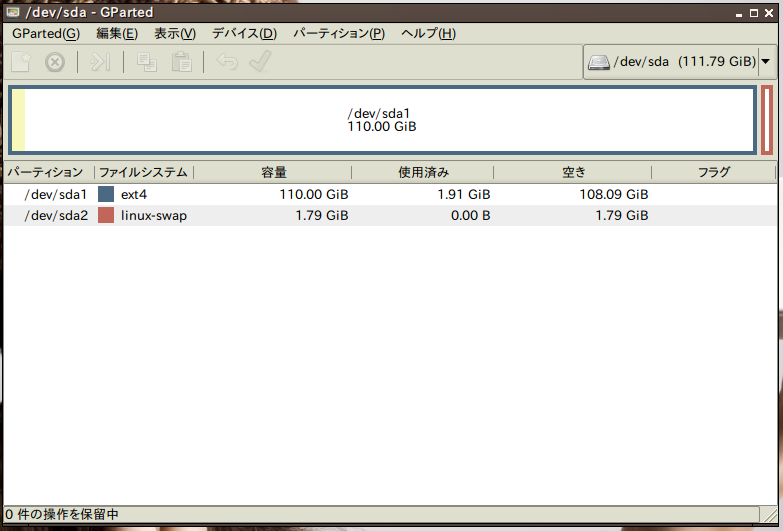Open the パーティション(P) menu
The height and width of the screenshot is (531, 783).
coord(339,33)
